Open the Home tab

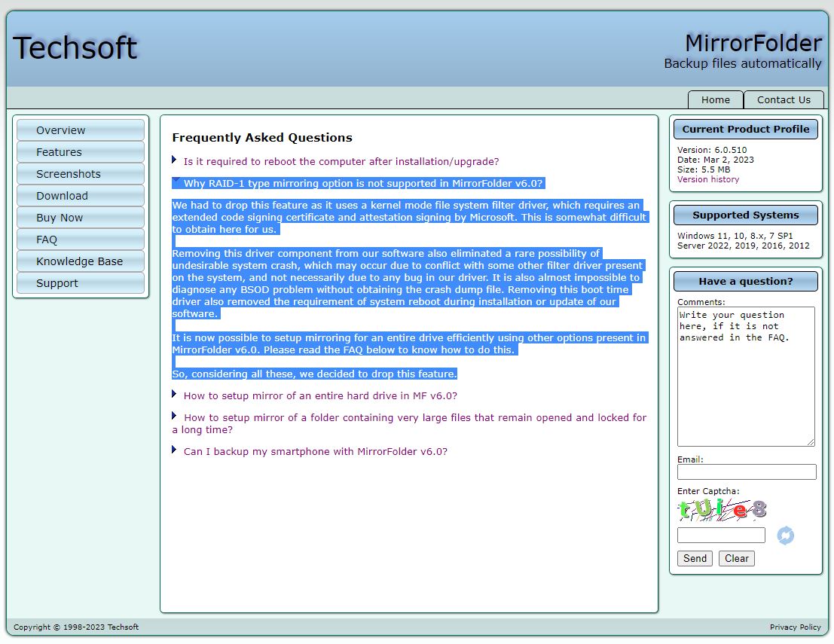(715, 99)
